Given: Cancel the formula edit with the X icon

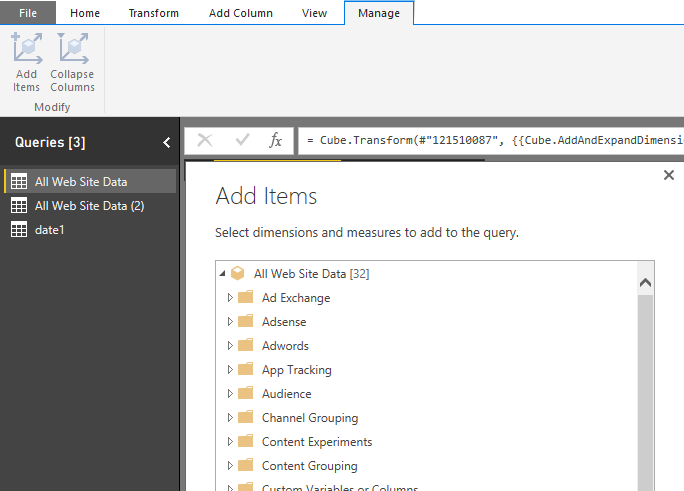Looking at the screenshot, I should [x=205, y=140].
